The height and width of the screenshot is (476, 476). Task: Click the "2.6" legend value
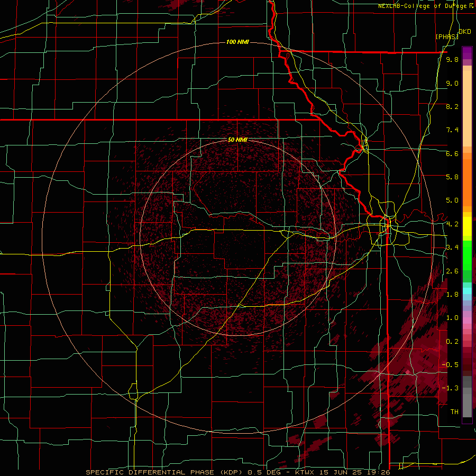[452, 271]
